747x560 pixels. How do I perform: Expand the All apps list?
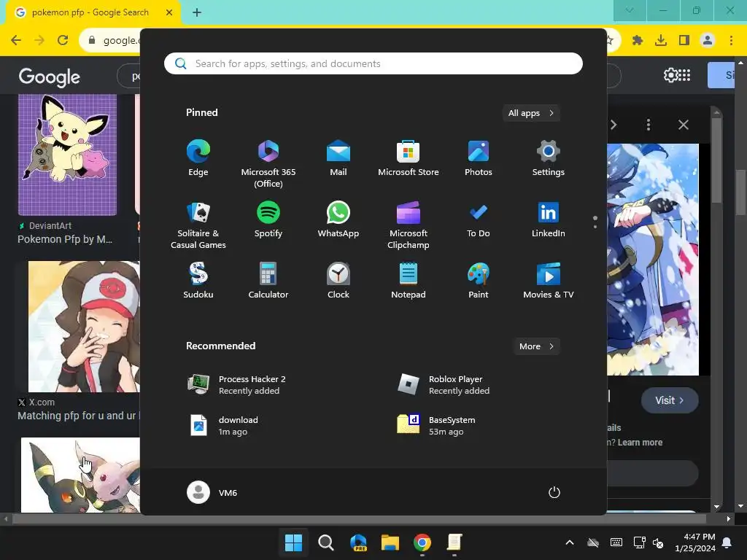531,113
